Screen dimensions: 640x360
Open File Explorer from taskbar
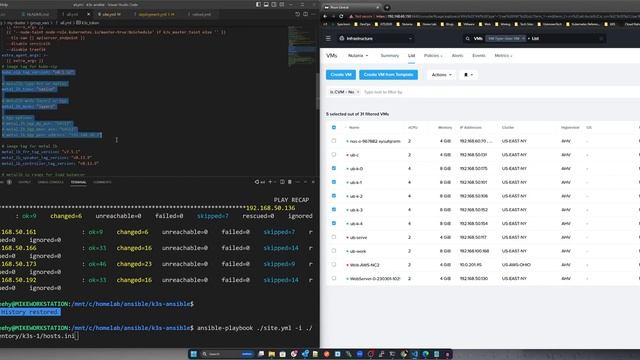[271, 354]
